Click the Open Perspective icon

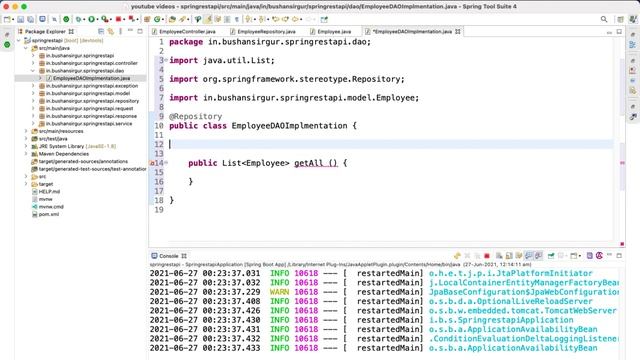(x=620, y=19)
